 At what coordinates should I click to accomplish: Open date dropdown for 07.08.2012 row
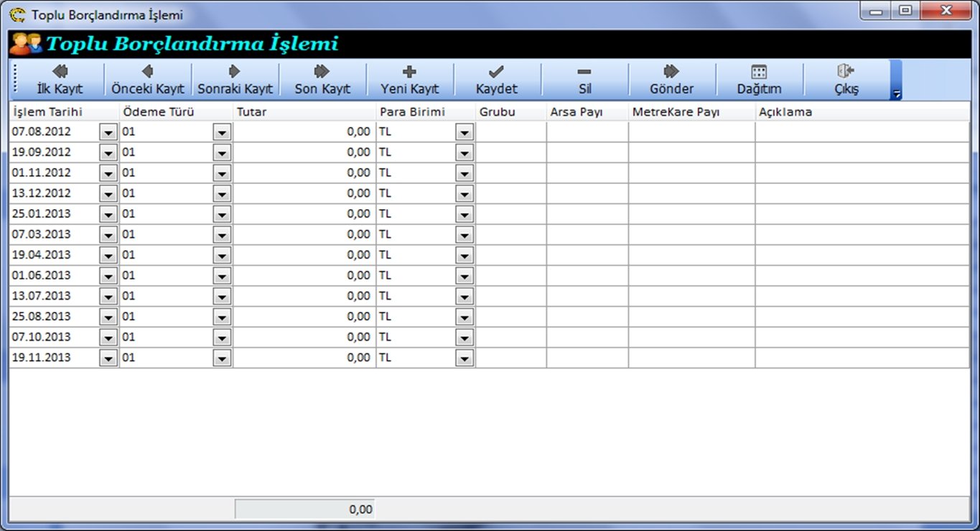pyautogui.click(x=108, y=132)
